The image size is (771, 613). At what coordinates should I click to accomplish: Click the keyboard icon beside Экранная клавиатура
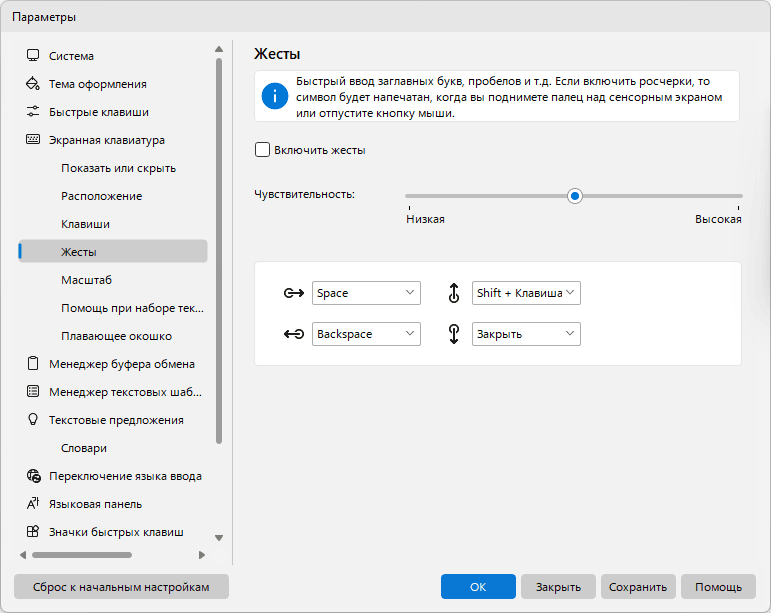click(x=33, y=140)
